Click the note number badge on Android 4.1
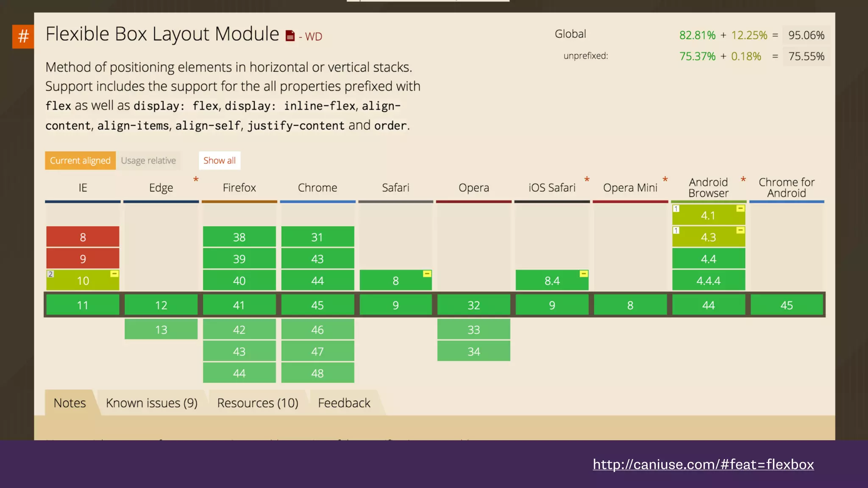868x488 pixels. 676,208
